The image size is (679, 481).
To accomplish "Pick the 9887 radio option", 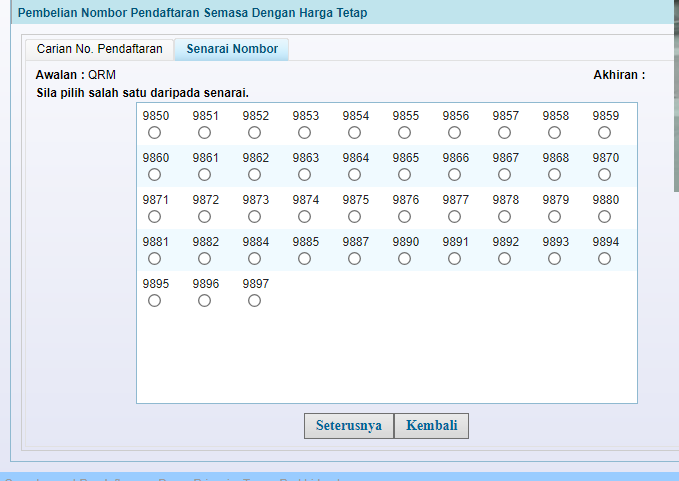I will click(355, 259).
